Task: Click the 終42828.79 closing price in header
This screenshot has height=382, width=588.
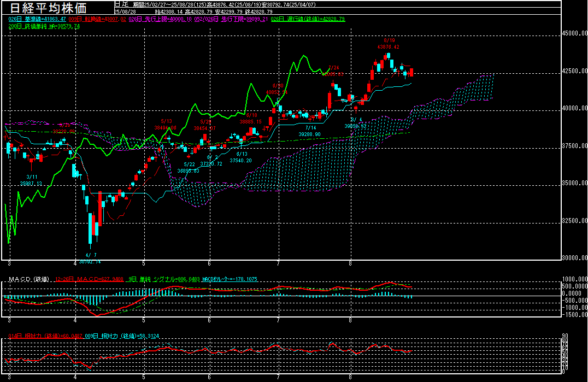Action: (x=258, y=12)
